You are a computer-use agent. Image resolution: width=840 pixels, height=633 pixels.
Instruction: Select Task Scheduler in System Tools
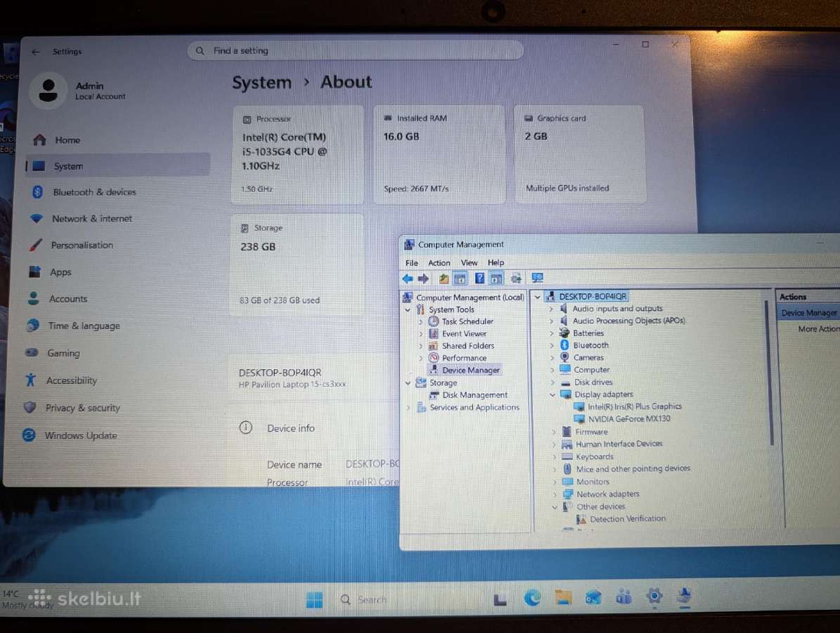467,321
